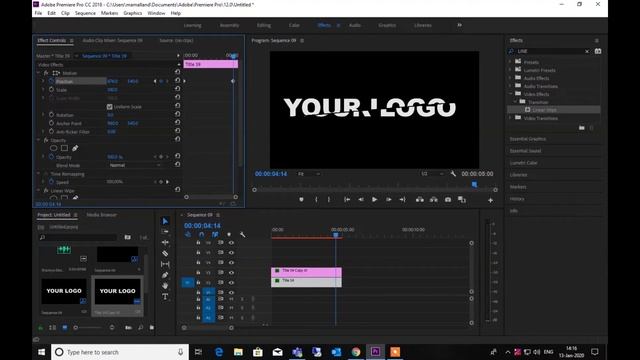Switch to the Color workspace tab

tap(294, 25)
